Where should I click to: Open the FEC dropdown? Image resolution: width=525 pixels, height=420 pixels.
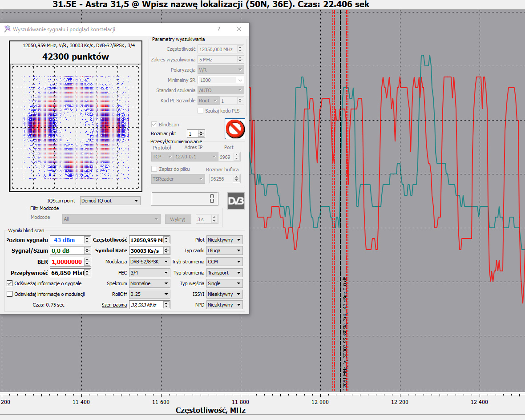149,273
